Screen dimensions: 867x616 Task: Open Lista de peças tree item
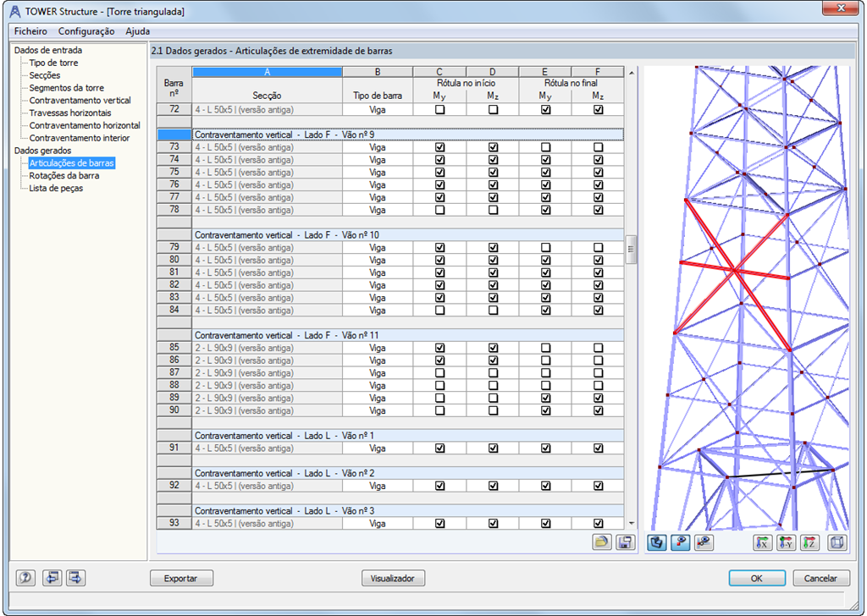(x=56, y=188)
